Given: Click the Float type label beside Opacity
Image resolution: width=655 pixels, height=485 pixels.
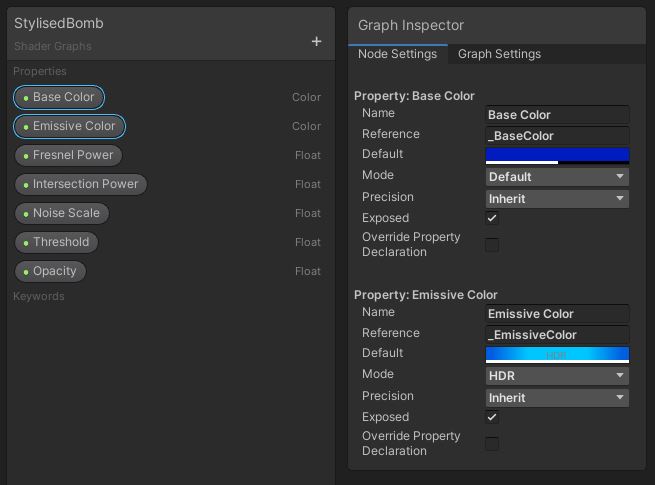Looking at the screenshot, I should (x=307, y=271).
